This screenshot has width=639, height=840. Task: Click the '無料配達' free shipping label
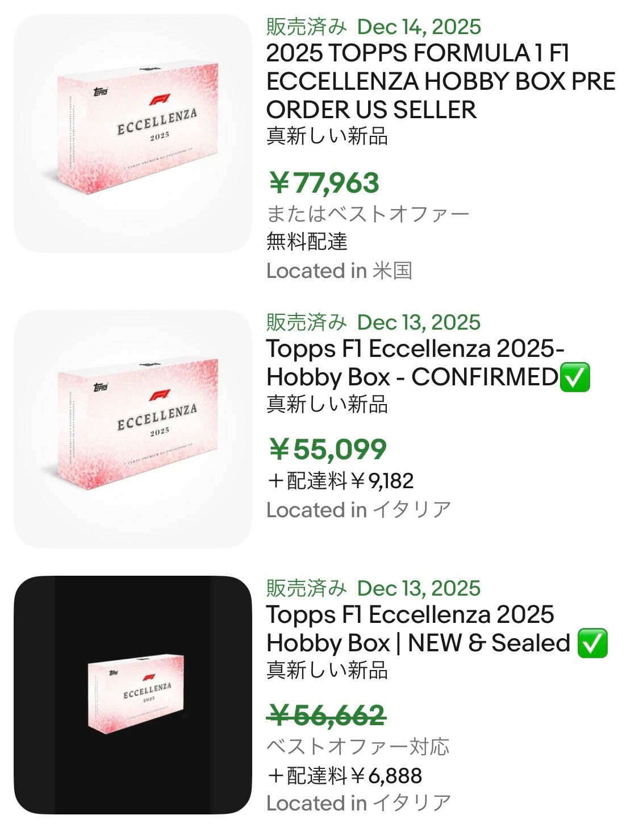tap(307, 242)
